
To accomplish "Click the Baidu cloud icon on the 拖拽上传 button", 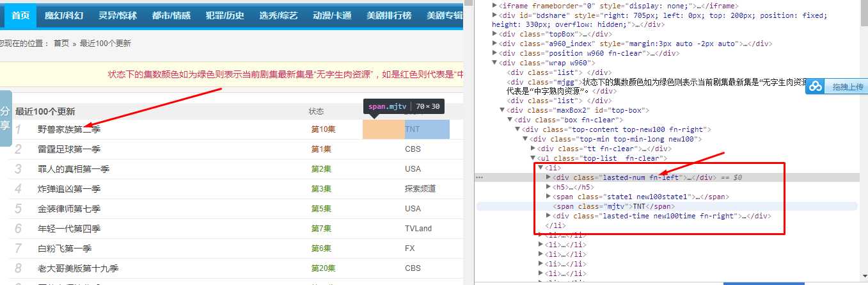I will [x=815, y=86].
